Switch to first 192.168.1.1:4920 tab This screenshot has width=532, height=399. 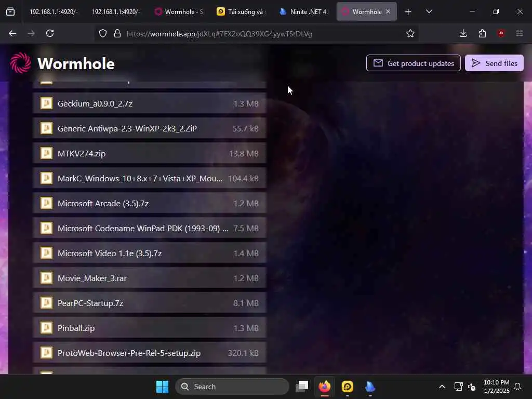54,12
